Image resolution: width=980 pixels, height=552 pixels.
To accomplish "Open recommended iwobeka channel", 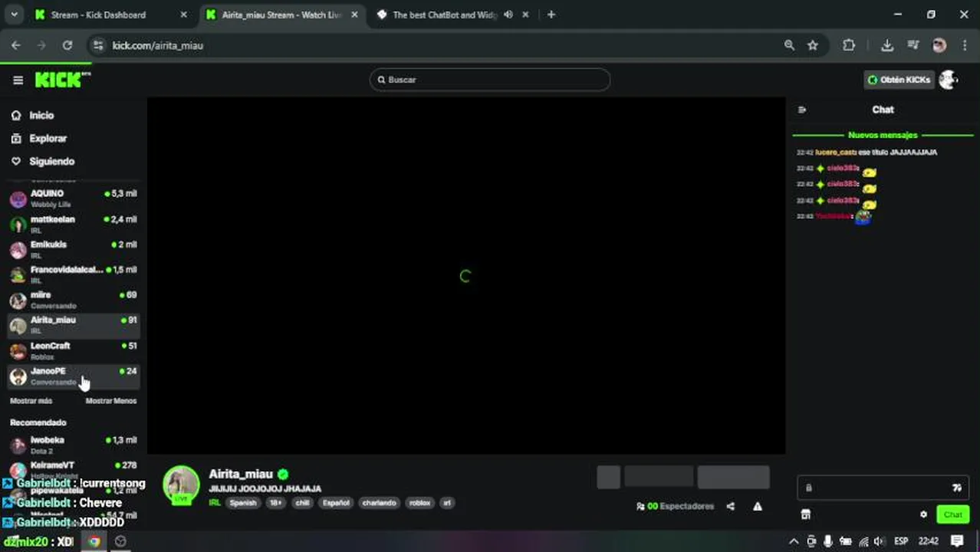I will 73,445.
